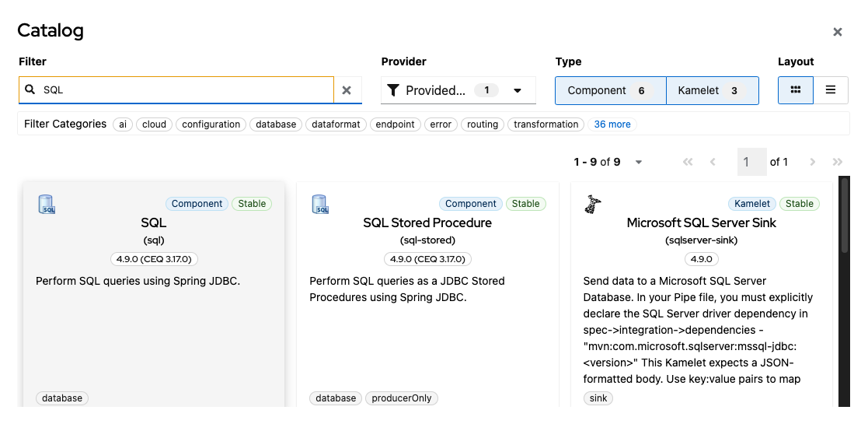Image resolution: width=868 pixels, height=424 pixels.
Task: Toggle the Kamelet type filter
Action: tap(711, 90)
